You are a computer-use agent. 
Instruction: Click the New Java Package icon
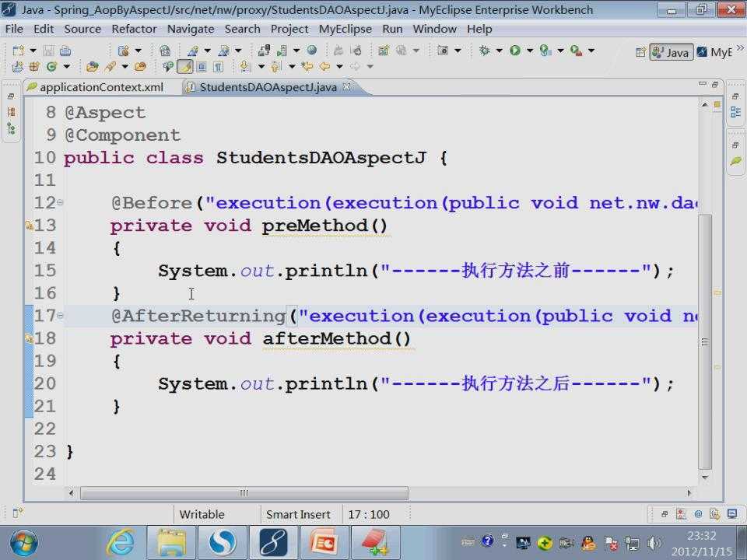pos(34,67)
